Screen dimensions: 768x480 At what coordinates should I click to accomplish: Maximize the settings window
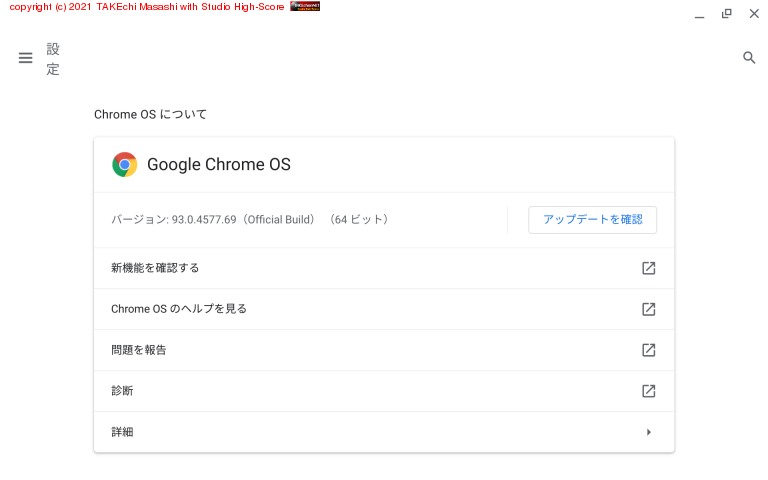coord(727,14)
